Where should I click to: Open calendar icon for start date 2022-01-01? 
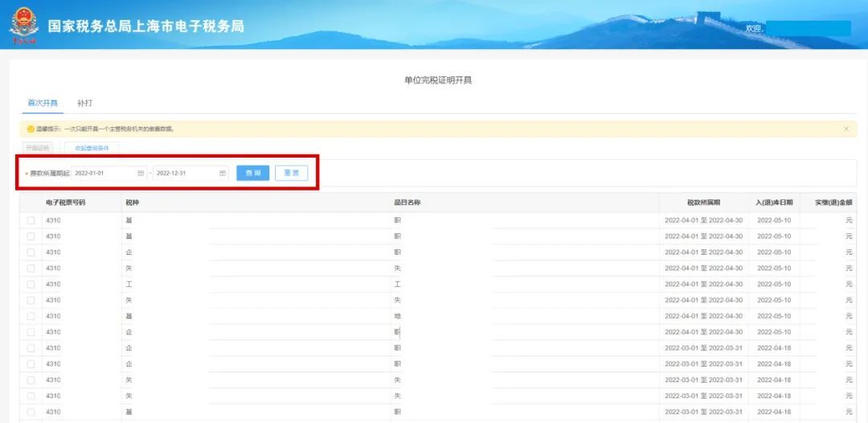click(141, 173)
